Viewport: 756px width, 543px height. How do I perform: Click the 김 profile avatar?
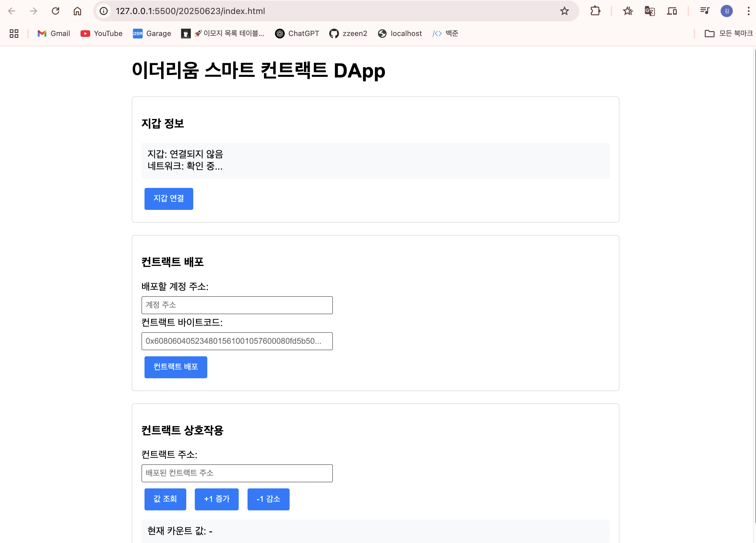coord(727,11)
